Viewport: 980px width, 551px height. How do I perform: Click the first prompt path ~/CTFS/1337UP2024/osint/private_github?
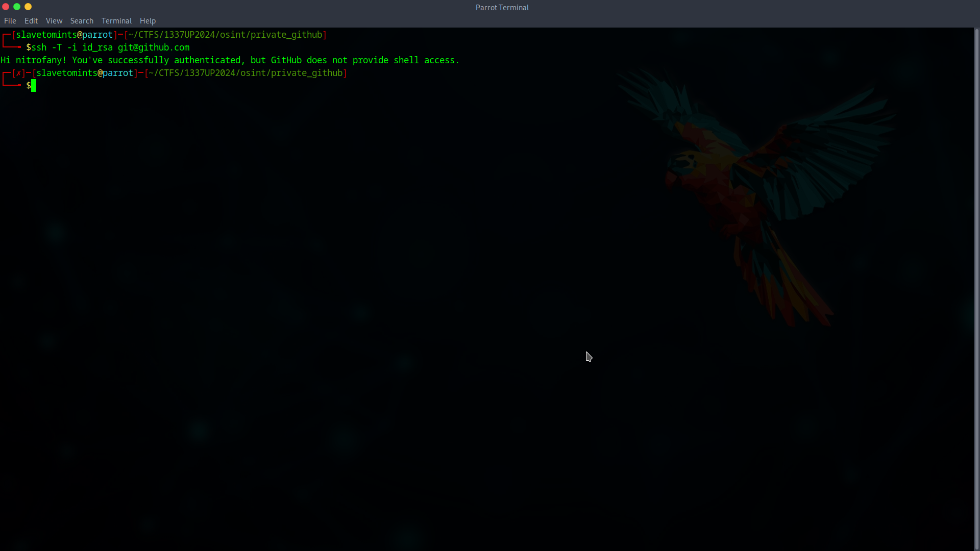225,35
